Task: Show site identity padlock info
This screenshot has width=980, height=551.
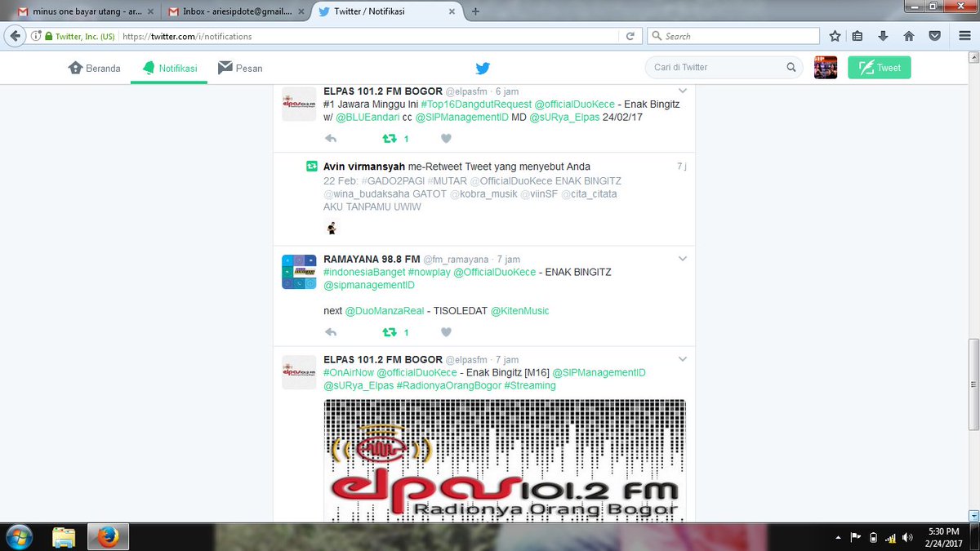Action: click(49, 36)
